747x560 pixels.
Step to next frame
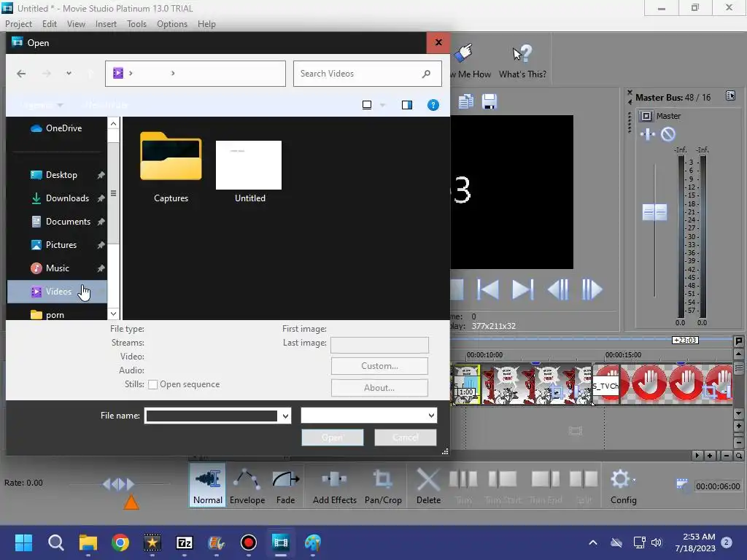pyautogui.click(x=592, y=289)
